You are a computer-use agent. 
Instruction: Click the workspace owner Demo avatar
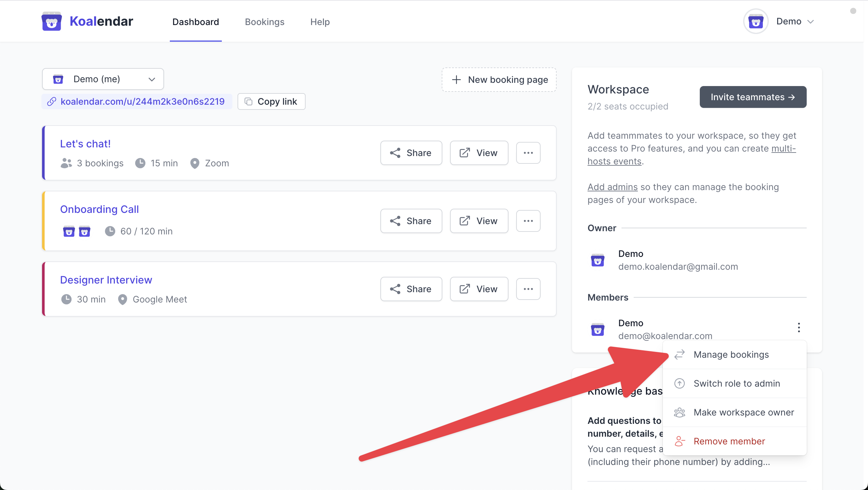(597, 260)
